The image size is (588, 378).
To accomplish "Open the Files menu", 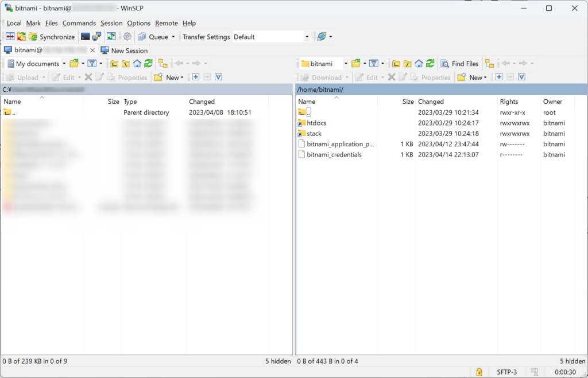I will pyautogui.click(x=51, y=23).
